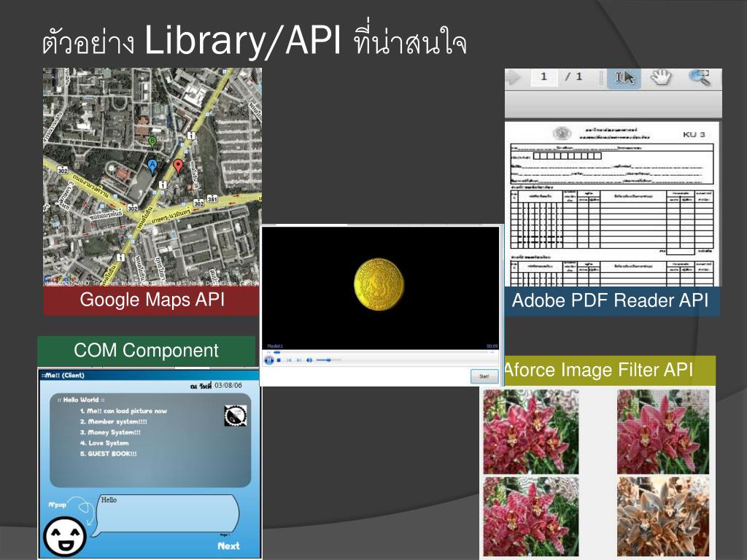Screen dimensions: 747x560
Task: Click the bottom-left flower thumbnail
Action: coord(531,517)
